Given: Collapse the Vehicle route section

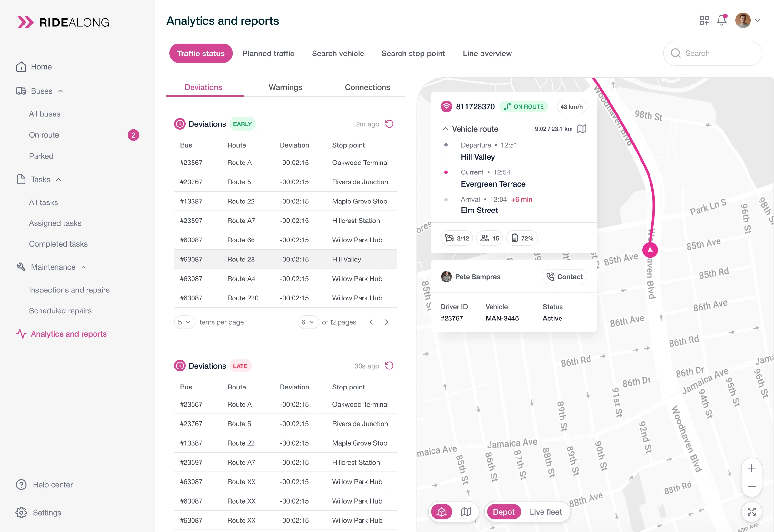Looking at the screenshot, I should [445, 129].
